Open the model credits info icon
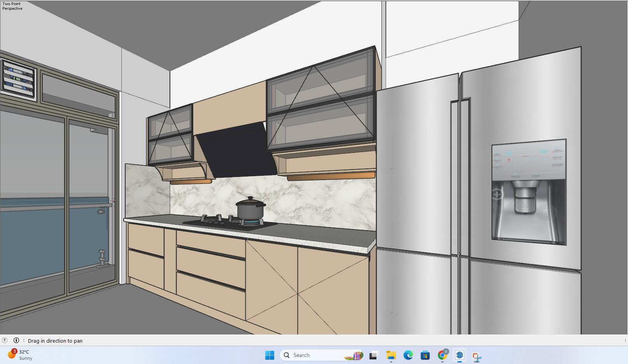628x364 pixels. (16, 340)
